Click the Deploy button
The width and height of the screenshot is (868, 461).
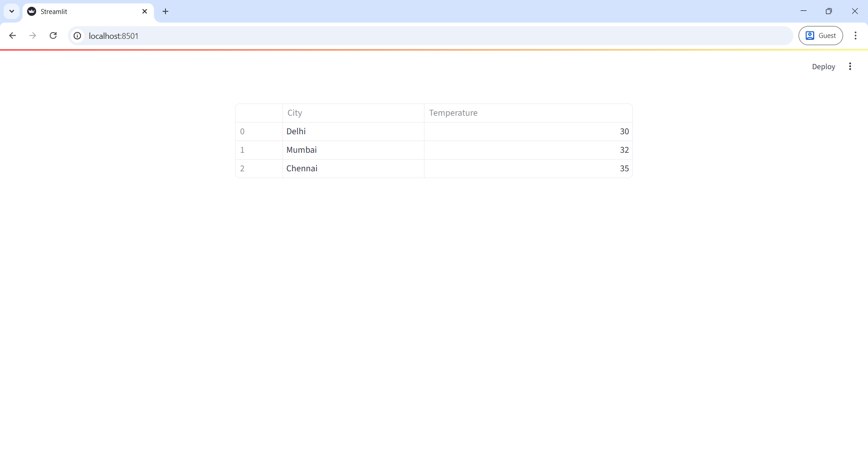tap(823, 66)
